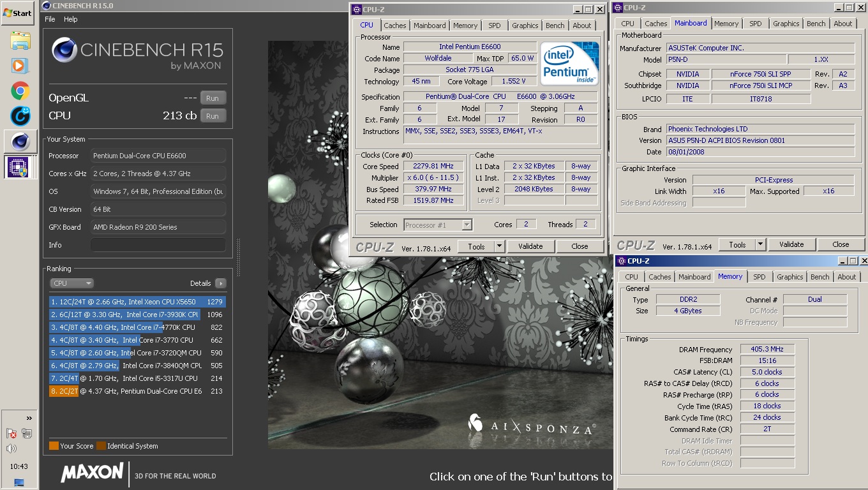Click Close button in Mainboard window
Viewport: 868px width, 490px height.
[841, 244]
